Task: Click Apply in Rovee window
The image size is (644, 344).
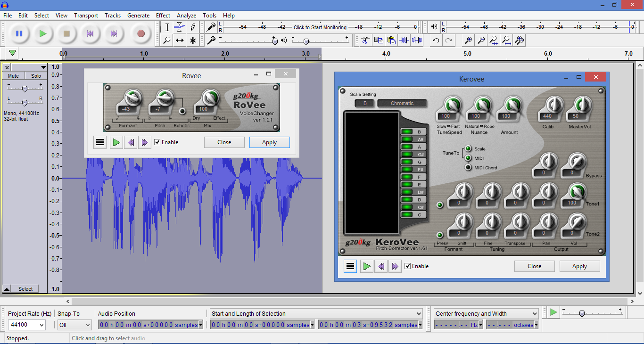Action: [269, 142]
